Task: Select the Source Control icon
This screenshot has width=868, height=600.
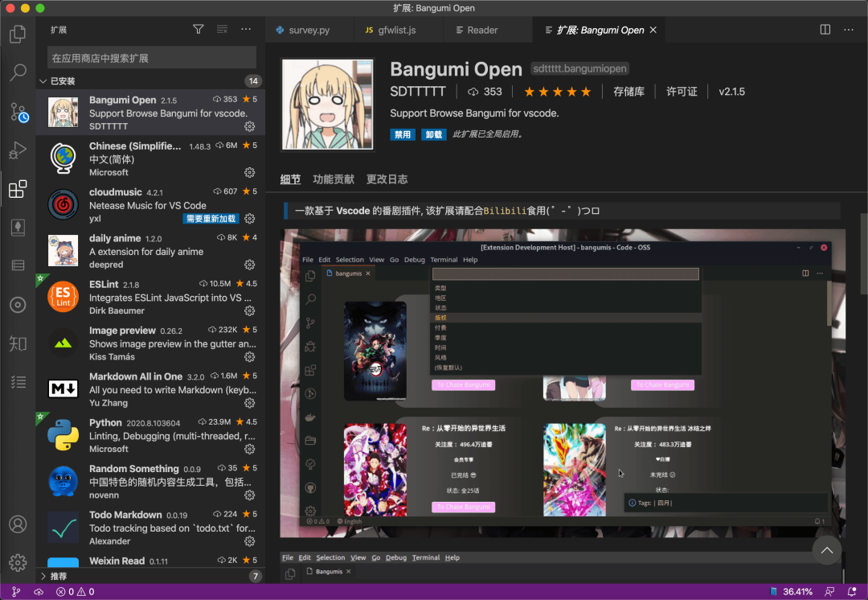Action: [18, 113]
